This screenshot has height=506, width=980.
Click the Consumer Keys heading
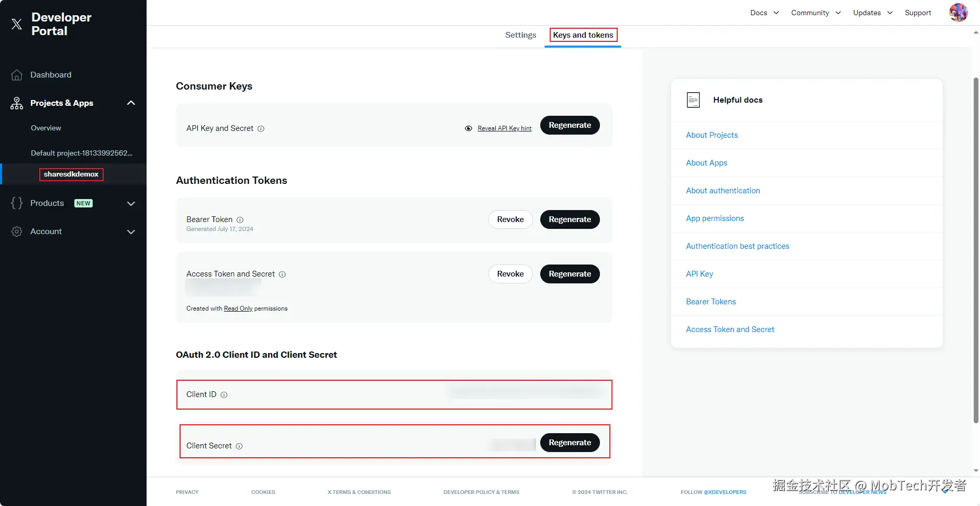pyautogui.click(x=214, y=86)
